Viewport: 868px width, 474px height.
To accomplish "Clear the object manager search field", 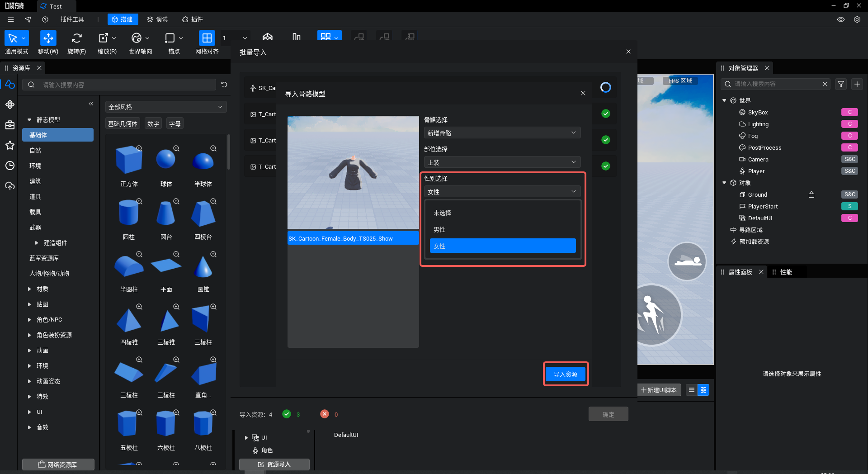I will (x=825, y=84).
